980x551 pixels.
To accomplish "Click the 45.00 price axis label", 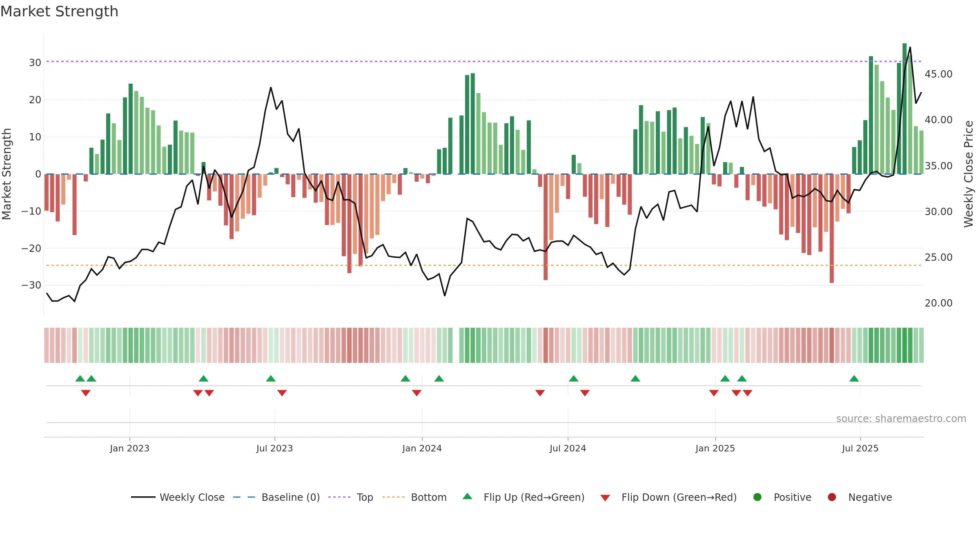I will coord(938,74).
